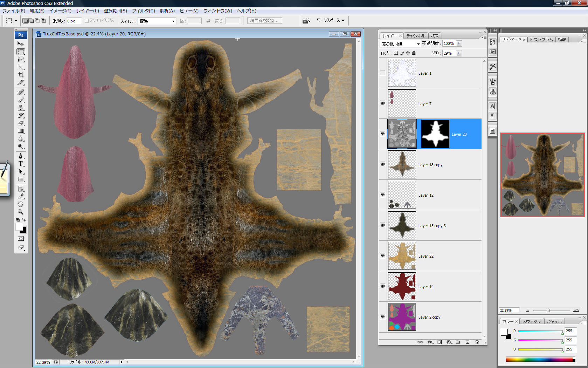Select the Hand tool
The image size is (588, 368).
coord(21,203)
